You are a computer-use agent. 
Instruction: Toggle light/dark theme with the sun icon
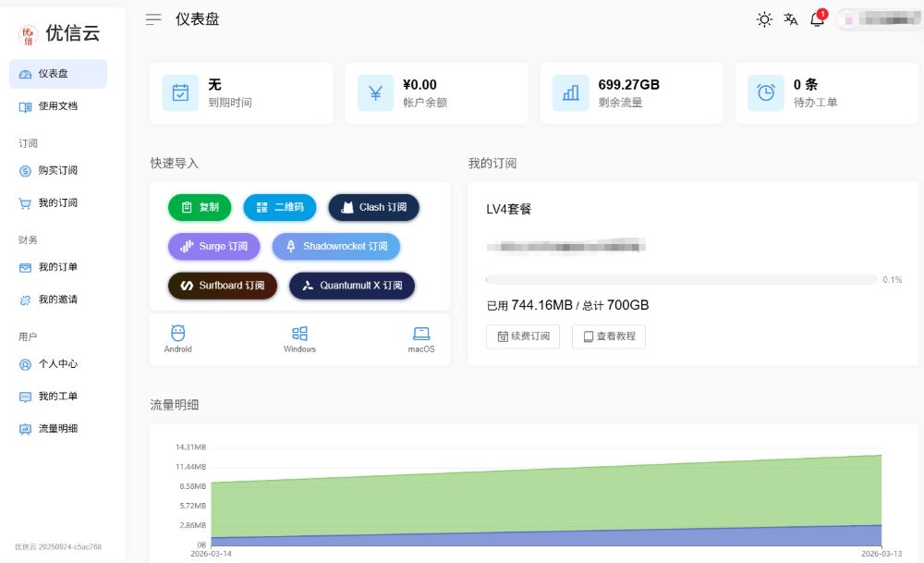click(x=764, y=18)
